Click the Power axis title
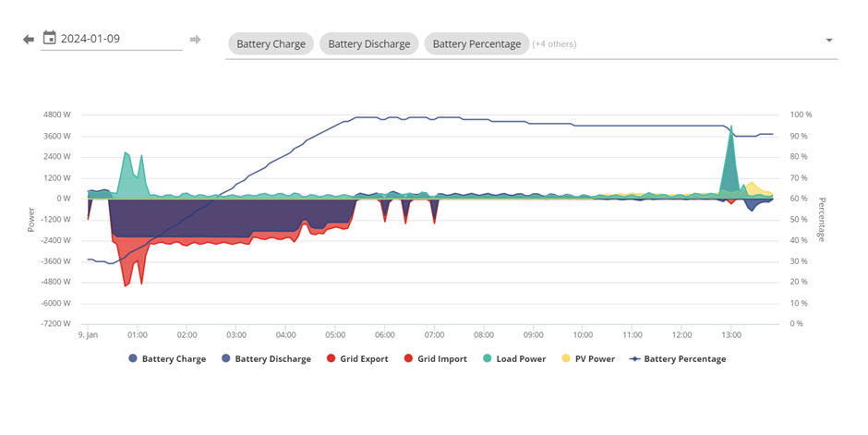This screenshot has height=435, width=868. point(31,220)
